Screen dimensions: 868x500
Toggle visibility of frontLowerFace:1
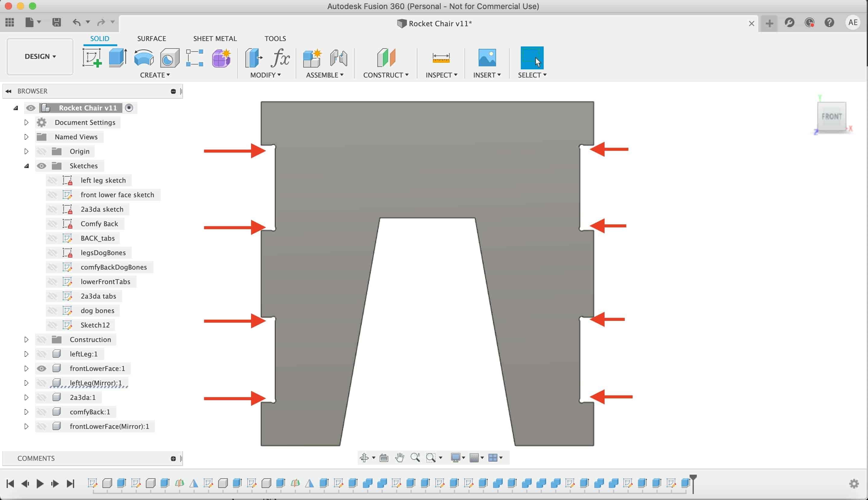(42, 368)
